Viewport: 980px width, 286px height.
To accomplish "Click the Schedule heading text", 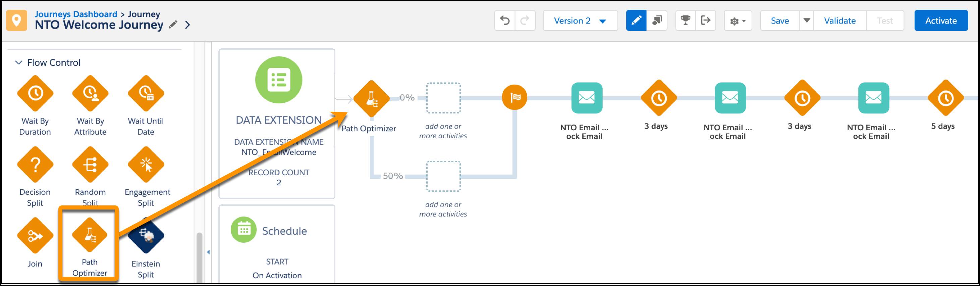I will [284, 231].
